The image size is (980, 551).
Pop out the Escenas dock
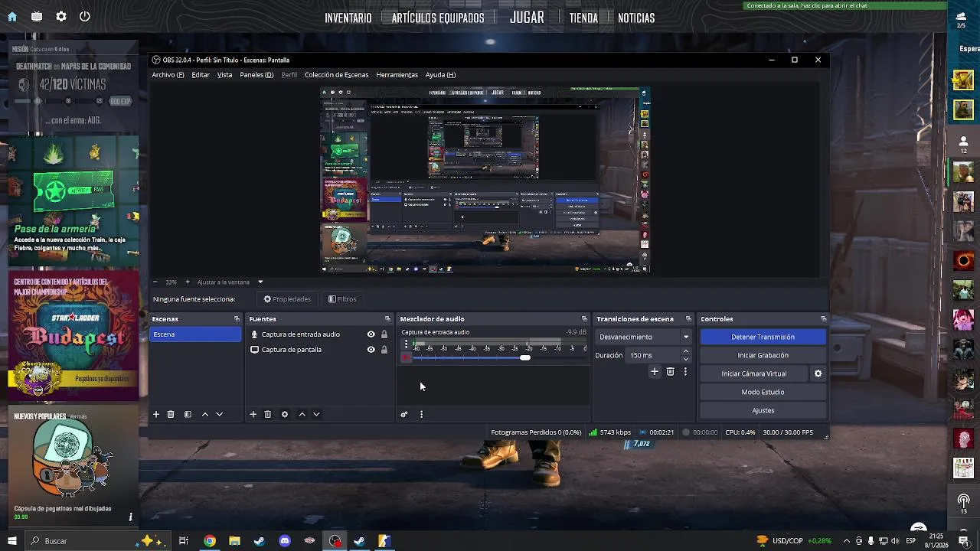[x=237, y=319]
